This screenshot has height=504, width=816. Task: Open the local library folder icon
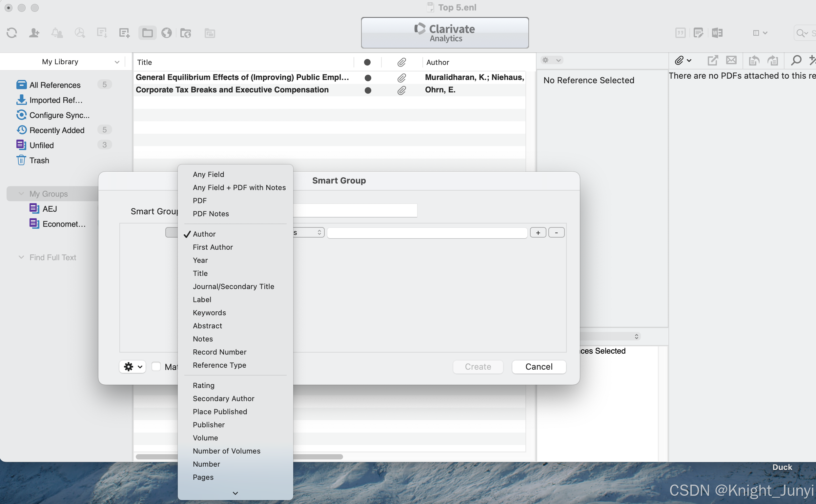pyautogui.click(x=147, y=33)
